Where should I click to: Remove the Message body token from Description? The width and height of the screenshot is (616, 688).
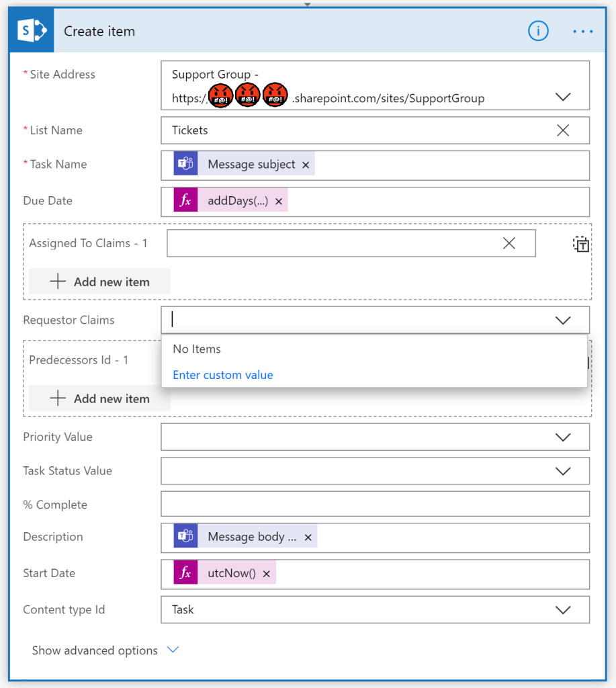pos(308,537)
